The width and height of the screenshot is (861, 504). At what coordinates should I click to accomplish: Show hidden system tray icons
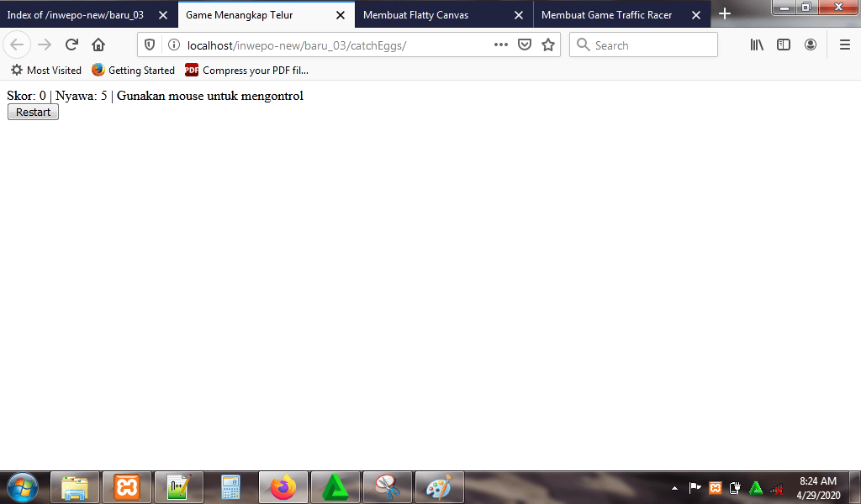[x=675, y=487]
